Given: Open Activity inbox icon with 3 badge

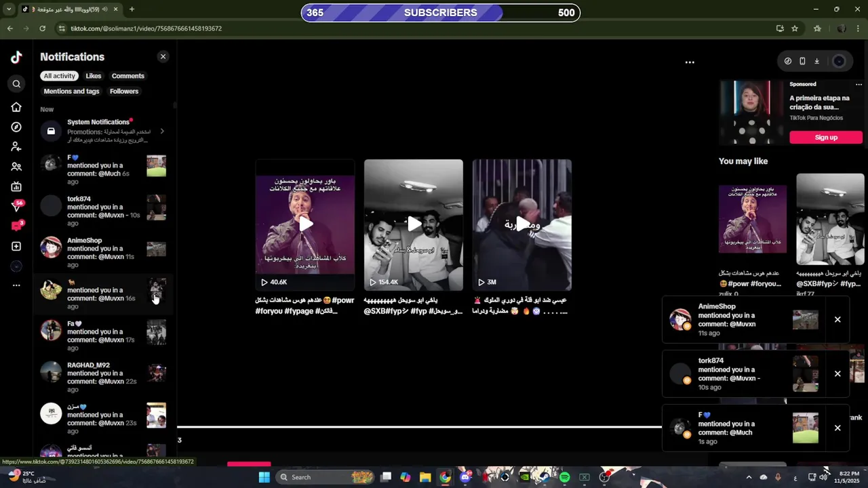Looking at the screenshot, I should (16, 226).
